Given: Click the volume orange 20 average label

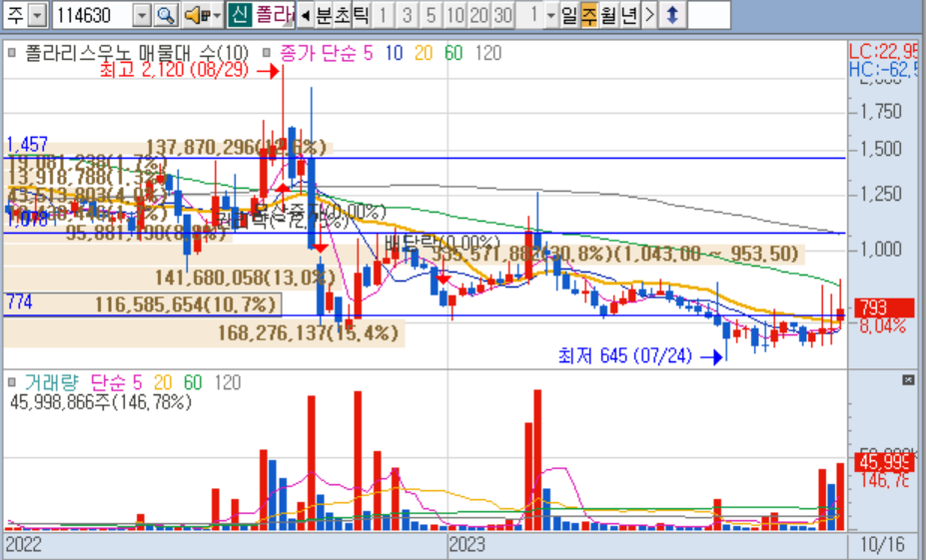Looking at the screenshot, I should click(163, 382).
